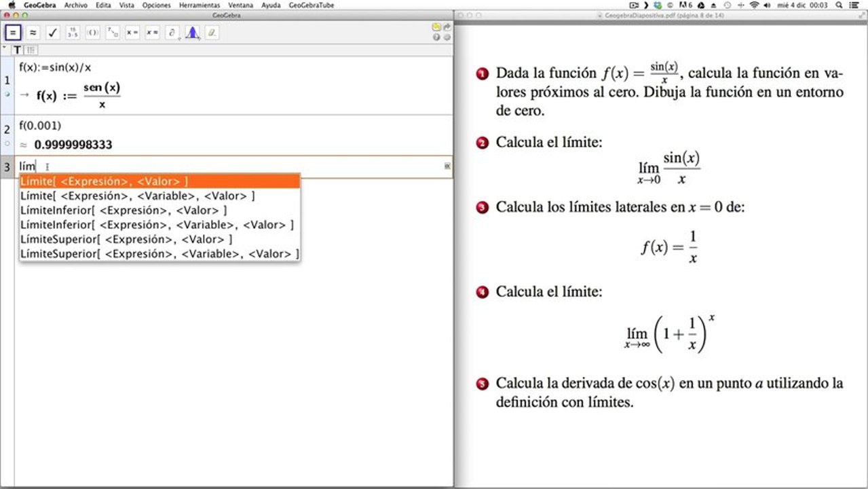
Task: Click the Google Drive menu bar icon
Action: point(701,5)
